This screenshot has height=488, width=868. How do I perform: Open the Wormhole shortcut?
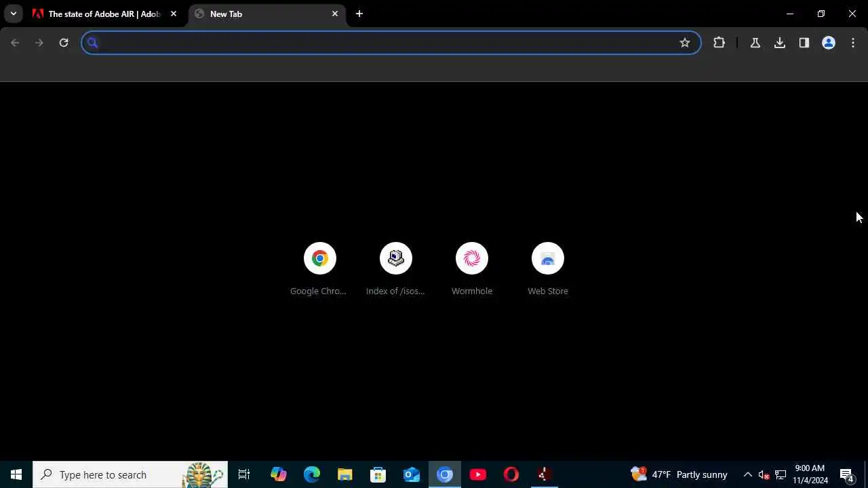[x=472, y=269]
